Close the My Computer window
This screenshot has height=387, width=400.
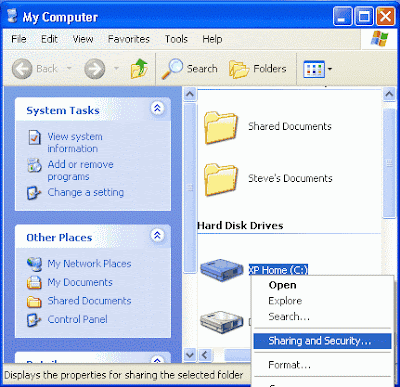tap(385, 16)
